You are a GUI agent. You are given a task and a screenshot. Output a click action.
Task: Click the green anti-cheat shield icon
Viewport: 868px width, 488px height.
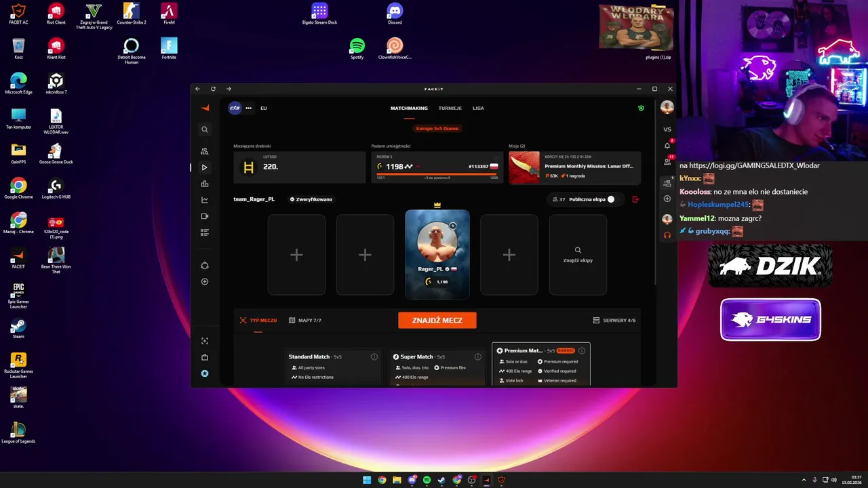click(x=641, y=108)
